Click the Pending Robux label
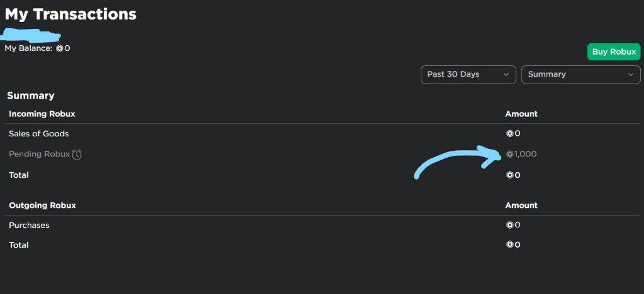This screenshot has height=294, width=644. (39, 154)
